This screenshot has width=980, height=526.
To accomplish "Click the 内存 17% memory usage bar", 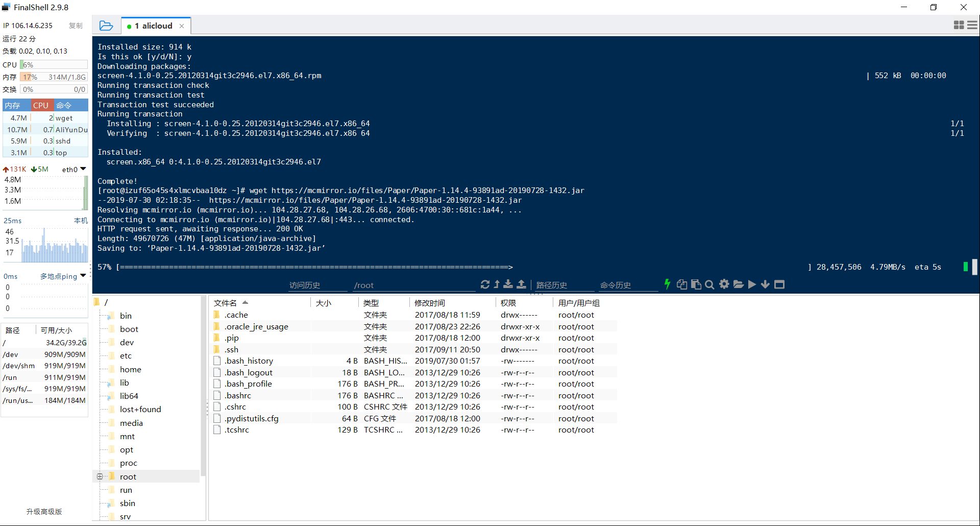I will point(54,77).
